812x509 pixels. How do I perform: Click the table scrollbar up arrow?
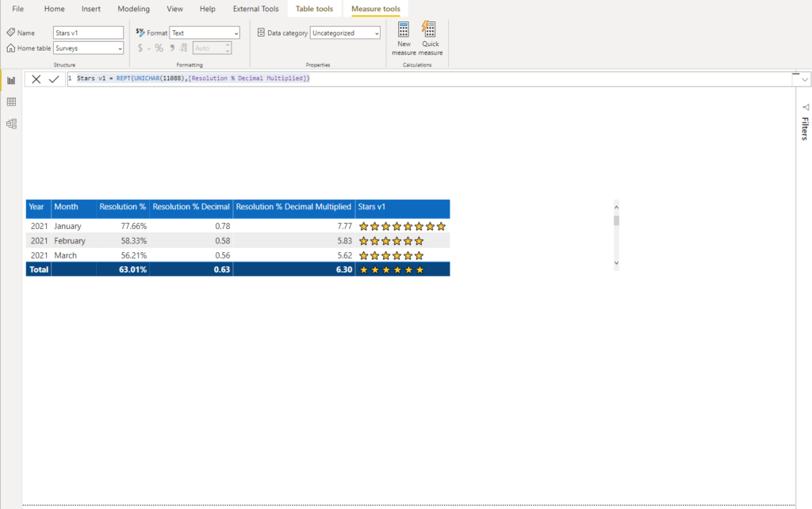point(616,207)
